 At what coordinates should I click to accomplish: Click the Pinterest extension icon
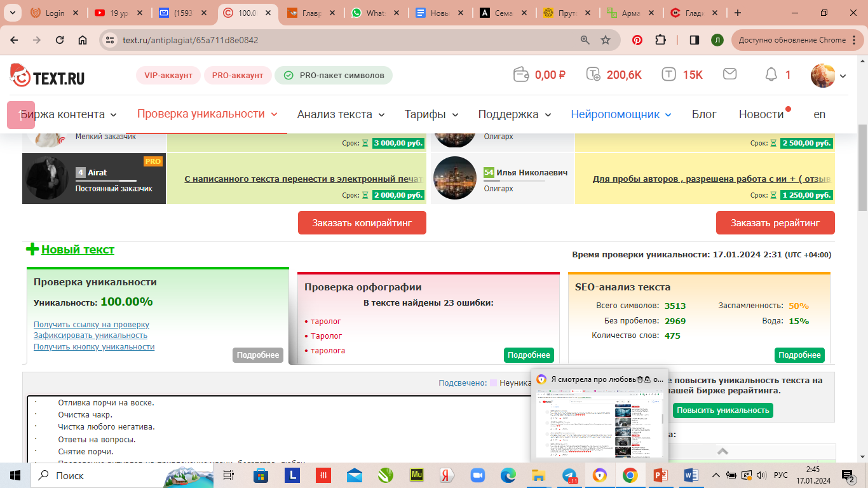point(637,40)
